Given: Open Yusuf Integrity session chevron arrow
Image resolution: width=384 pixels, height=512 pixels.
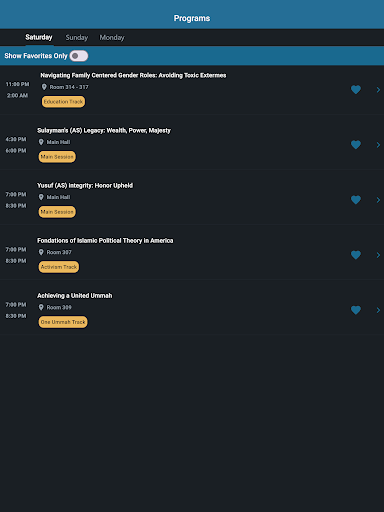Looking at the screenshot, I should 378,200.
